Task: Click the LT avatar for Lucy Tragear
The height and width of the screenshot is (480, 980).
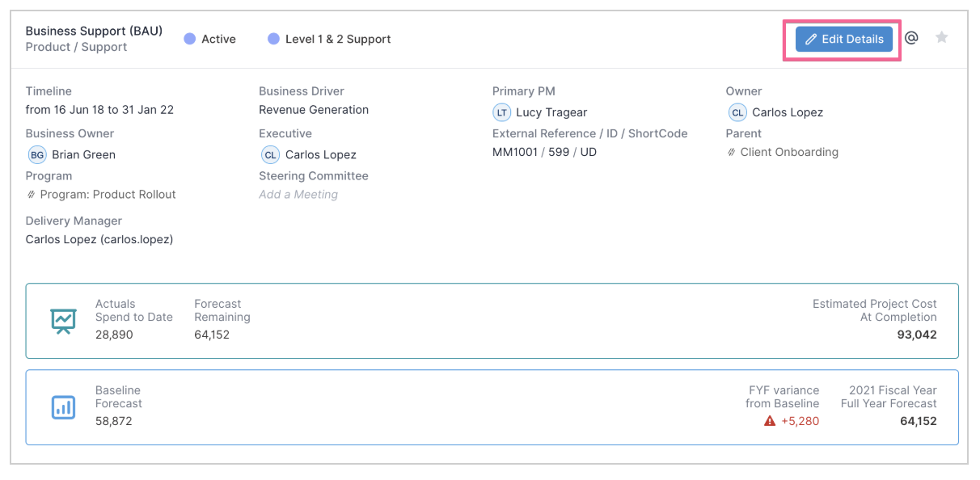Action: click(x=502, y=112)
